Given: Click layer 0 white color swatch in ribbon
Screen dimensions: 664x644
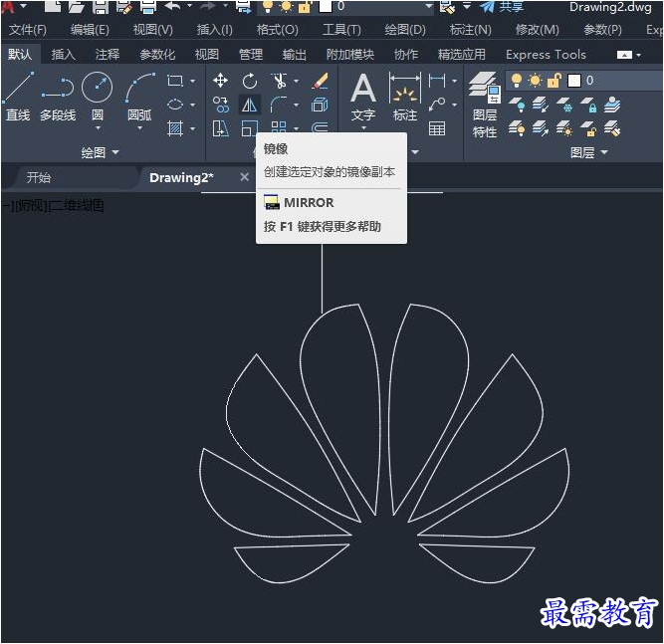Looking at the screenshot, I should coord(574,81).
